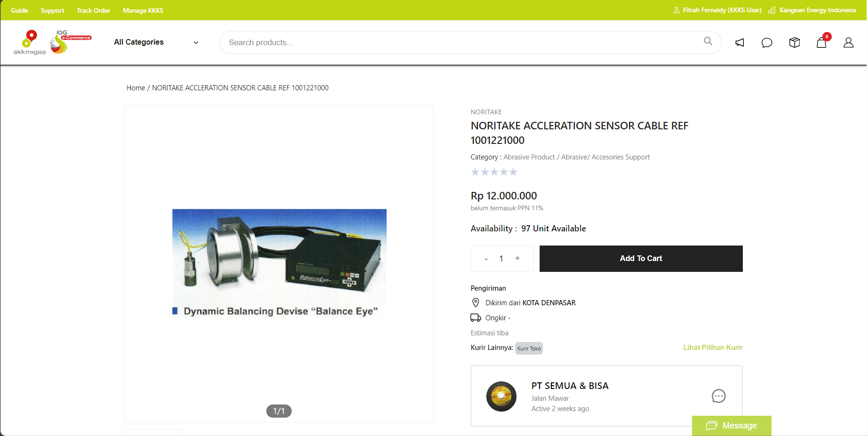Click the Balance Eye product image

[279, 263]
